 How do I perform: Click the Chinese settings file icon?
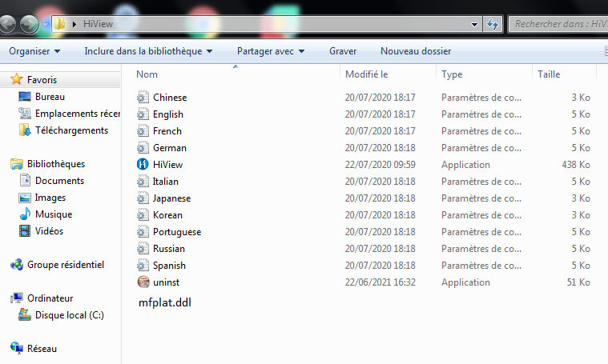pyautogui.click(x=143, y=98)
